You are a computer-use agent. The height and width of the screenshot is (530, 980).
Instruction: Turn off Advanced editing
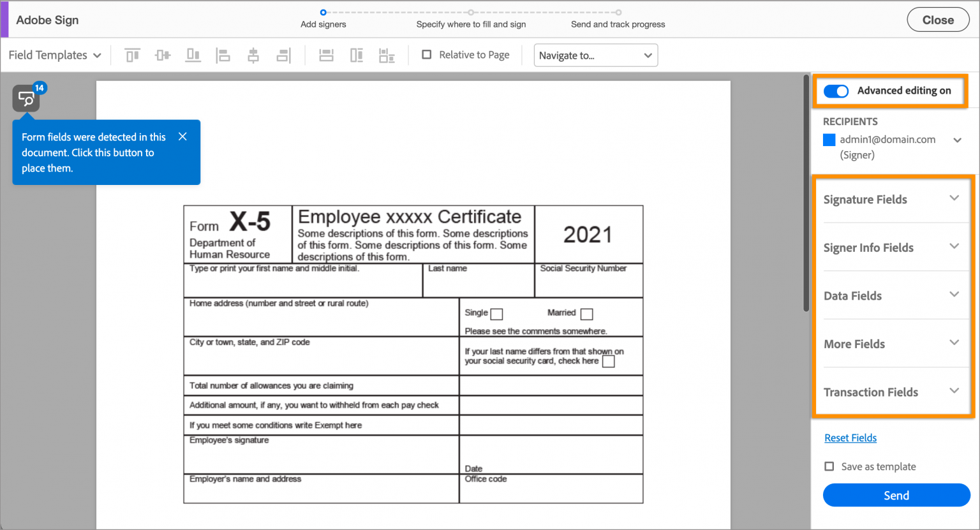click(836, 91)
